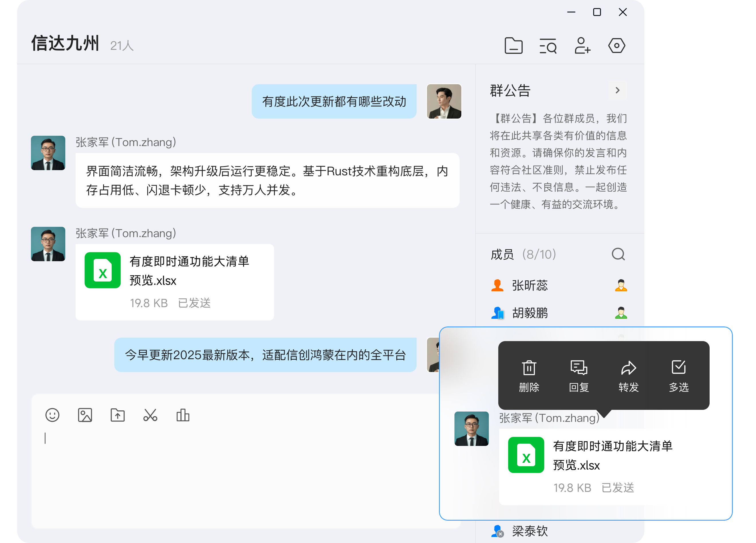Search group members with magnifier icon
Screen dimensions: 756x543
[618, 254]
